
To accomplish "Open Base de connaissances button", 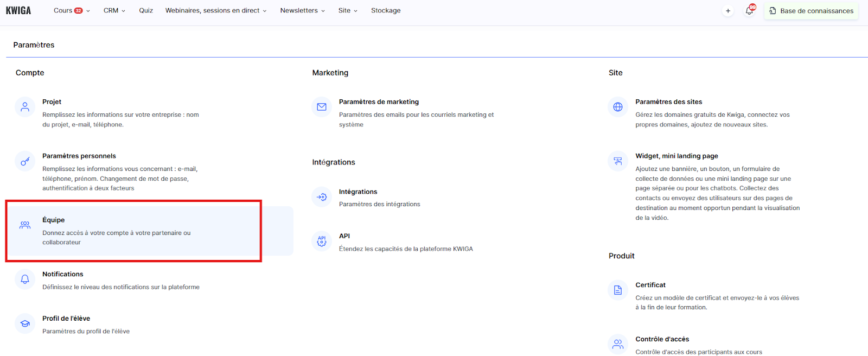I will click(811, 11).
